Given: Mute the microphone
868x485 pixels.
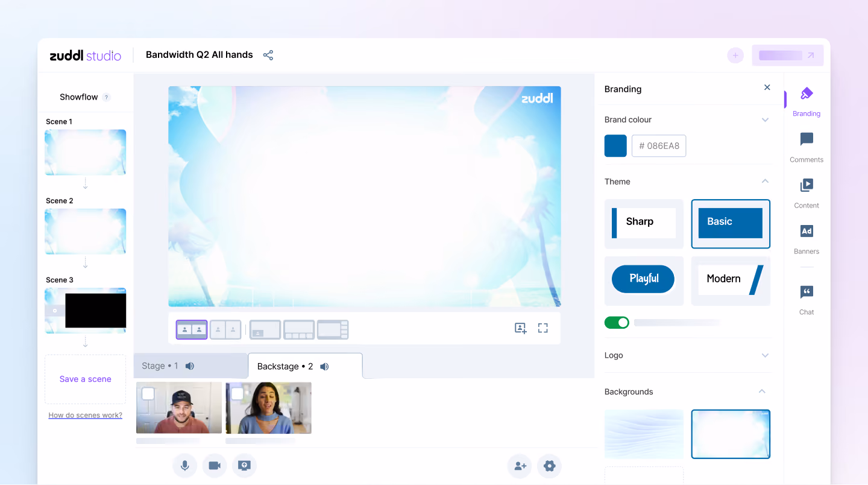Looking at the screenshot, I should (x=185, y=466).
